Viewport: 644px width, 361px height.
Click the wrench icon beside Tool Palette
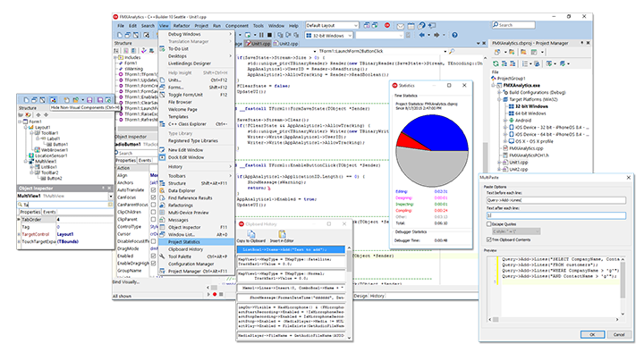pyautogui.click(x=162, y=256)
